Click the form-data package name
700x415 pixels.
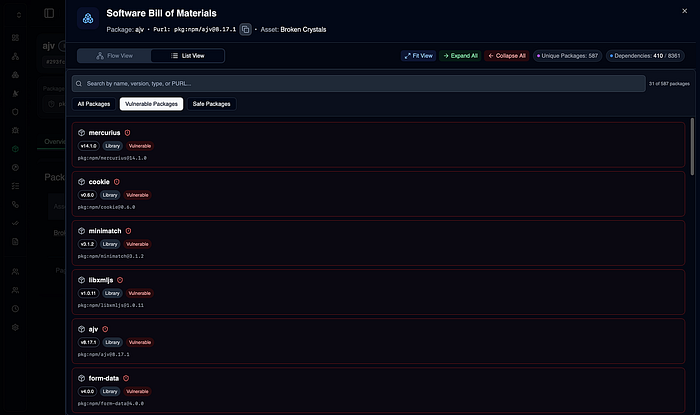[104, 378]
